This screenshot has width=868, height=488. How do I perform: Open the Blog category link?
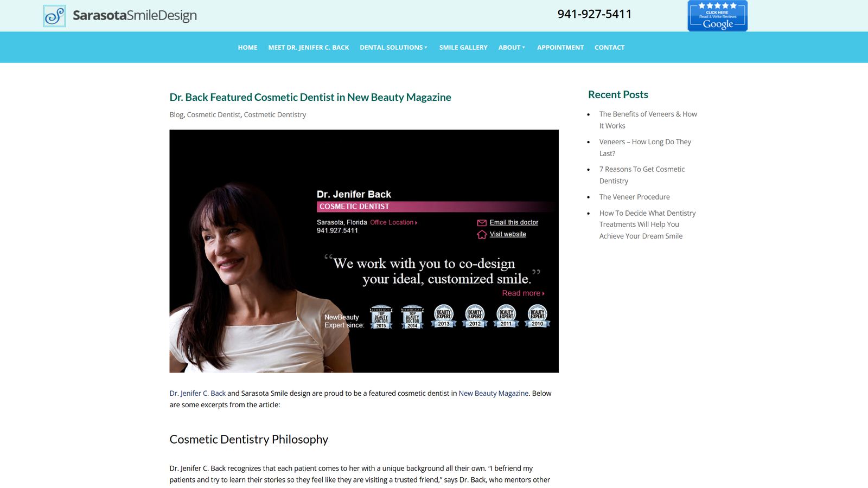pos(176,114)
